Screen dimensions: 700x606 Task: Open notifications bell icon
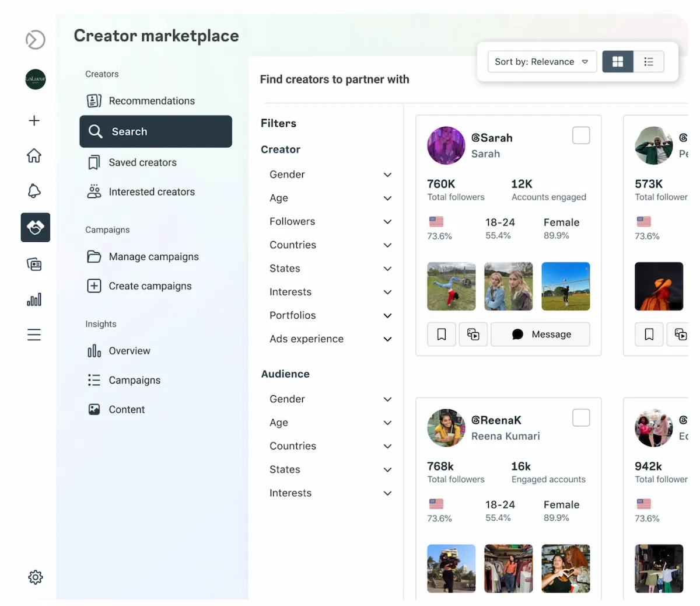34,191
